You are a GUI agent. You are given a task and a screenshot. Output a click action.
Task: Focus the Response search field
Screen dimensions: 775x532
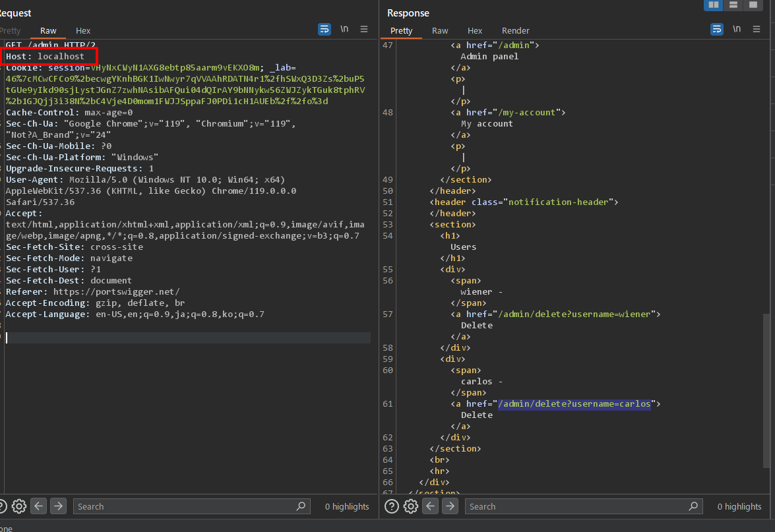pos(584,506)
